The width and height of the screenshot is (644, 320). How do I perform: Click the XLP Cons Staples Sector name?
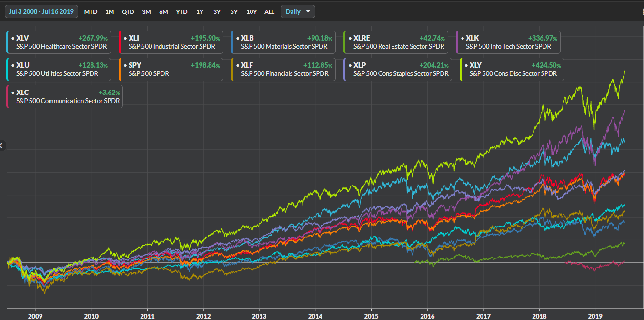coord(401,73)
